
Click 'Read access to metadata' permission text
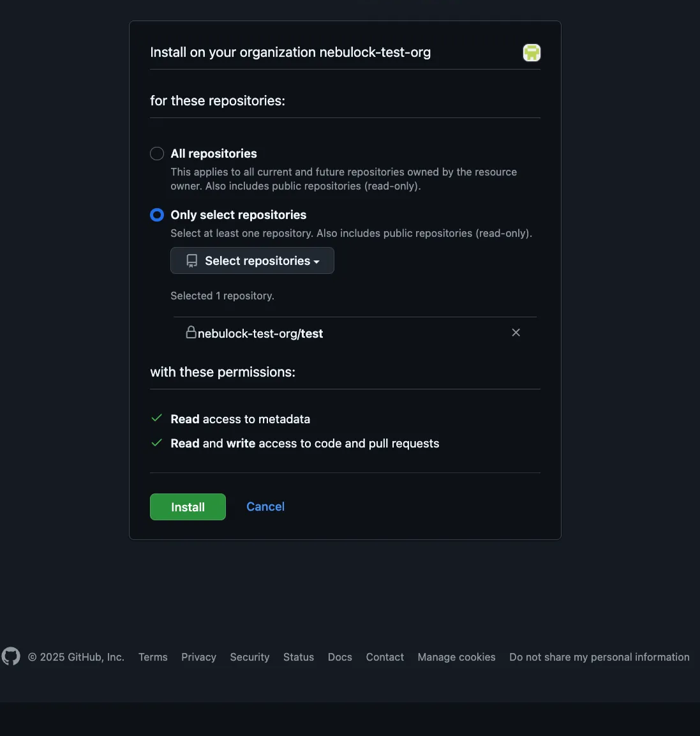pos(240,419)
